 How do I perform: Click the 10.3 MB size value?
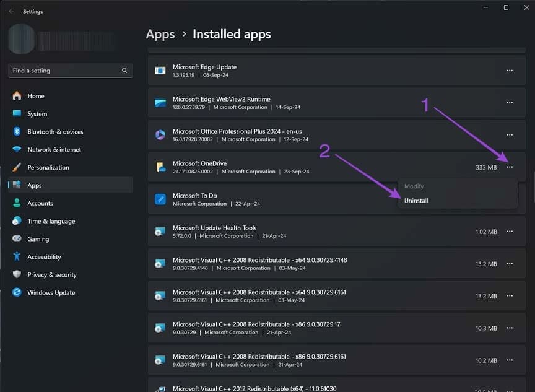pyautogui.click(x=486, y=329)
